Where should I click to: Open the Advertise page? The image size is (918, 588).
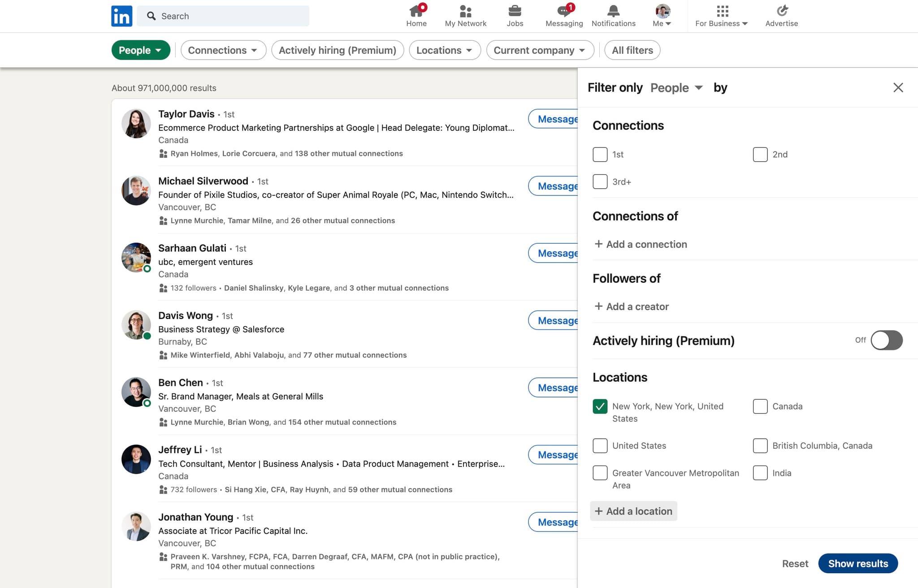[781, 15]
